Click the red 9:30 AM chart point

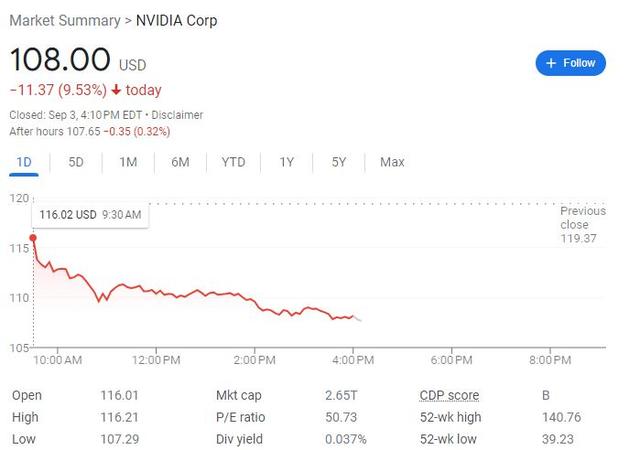pyautogui.click(x=33, y=238)
